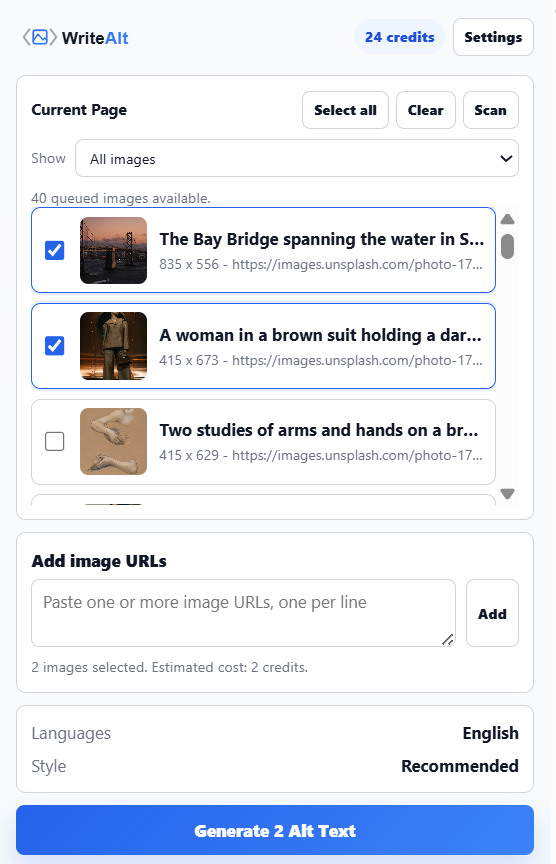Select all images on the page
The height and width of the screenshot is (864, 556).
coord(346,110)
